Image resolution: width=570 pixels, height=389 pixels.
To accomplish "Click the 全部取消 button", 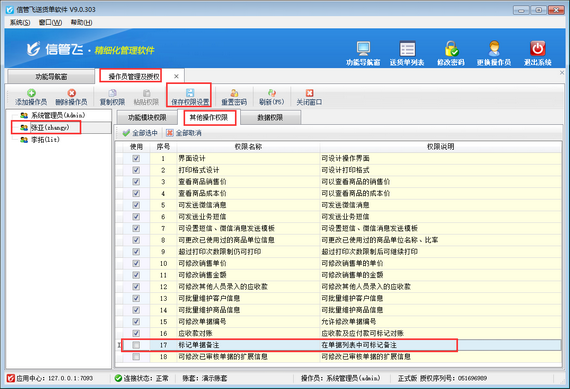I will 184,133.
